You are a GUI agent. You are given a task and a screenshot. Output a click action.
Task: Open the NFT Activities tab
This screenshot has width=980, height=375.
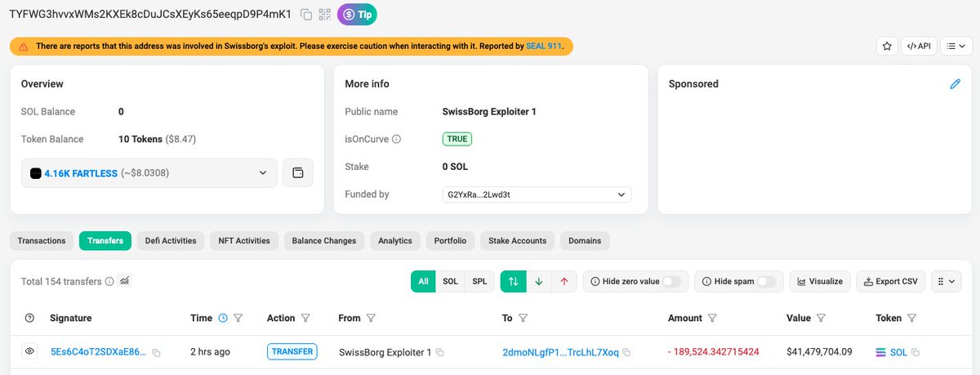[245, 241]
